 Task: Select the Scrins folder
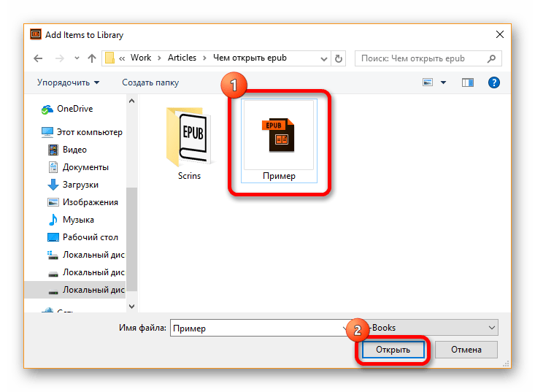click(x=189, y=143)
